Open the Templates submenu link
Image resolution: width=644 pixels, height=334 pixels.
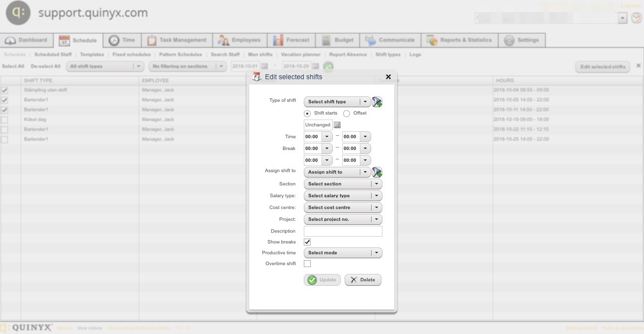point(92,55)
